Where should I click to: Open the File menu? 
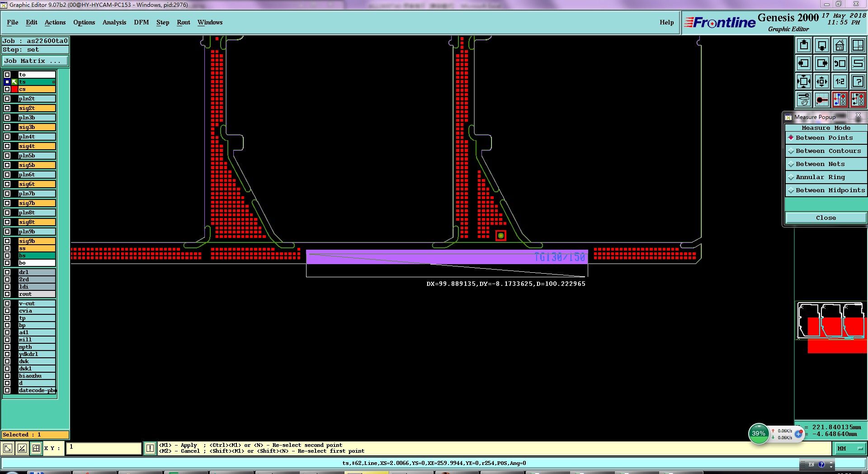(x=13, y=22)
